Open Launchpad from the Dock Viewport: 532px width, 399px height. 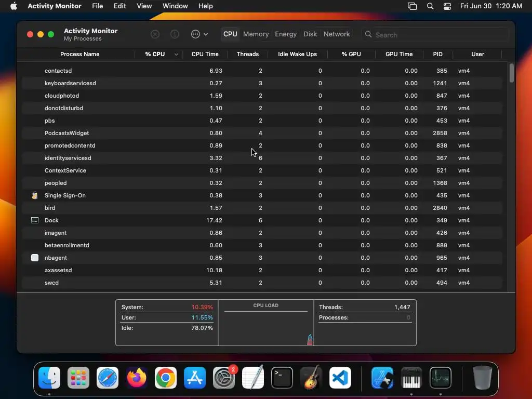tap(78, 378)
